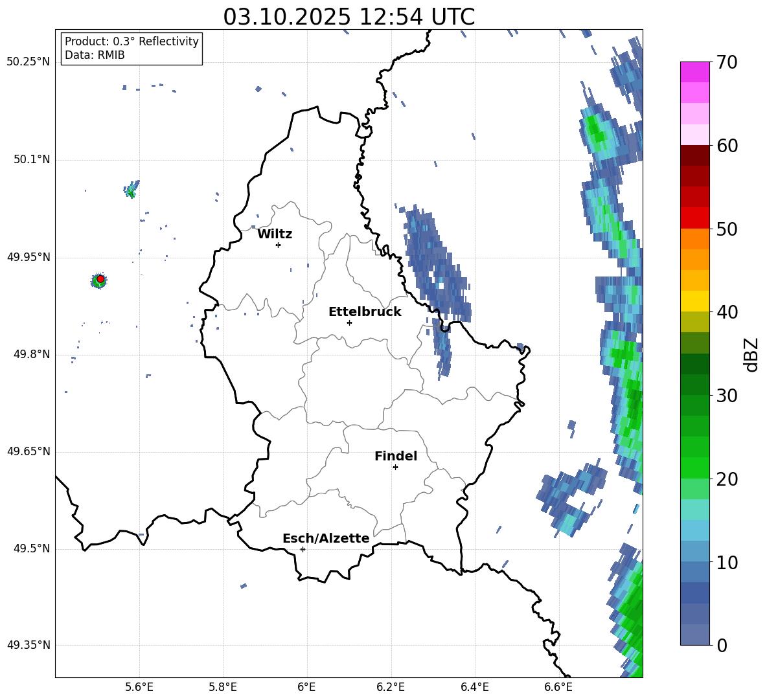Click the 49.5°N latitude label
Screen dimensions: 767x700
tap(31, 548)
